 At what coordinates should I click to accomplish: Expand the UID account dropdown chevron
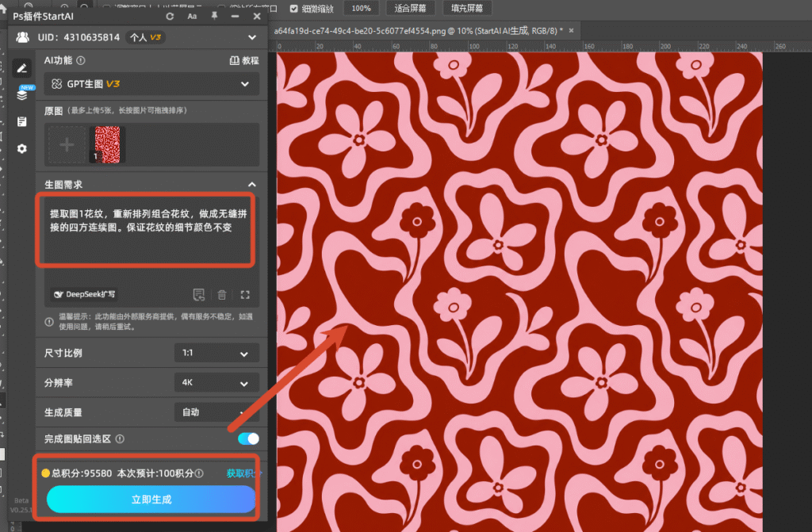(x=251, y=37)
